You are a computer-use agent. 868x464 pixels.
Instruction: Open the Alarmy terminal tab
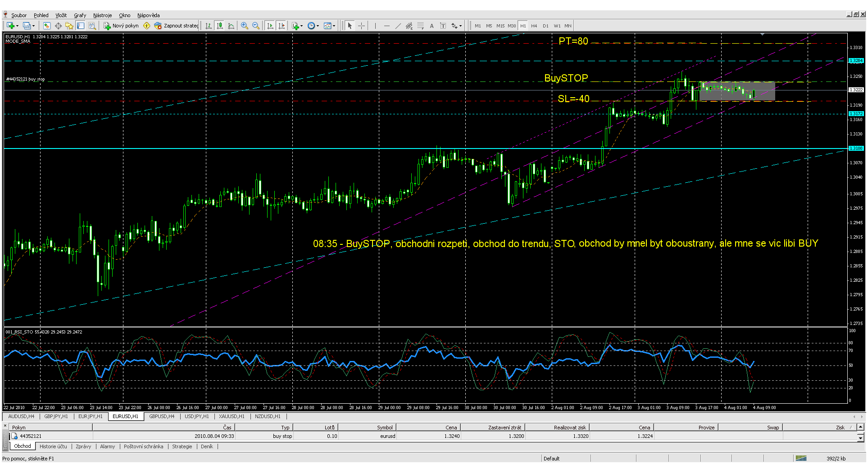coord(107,446)
